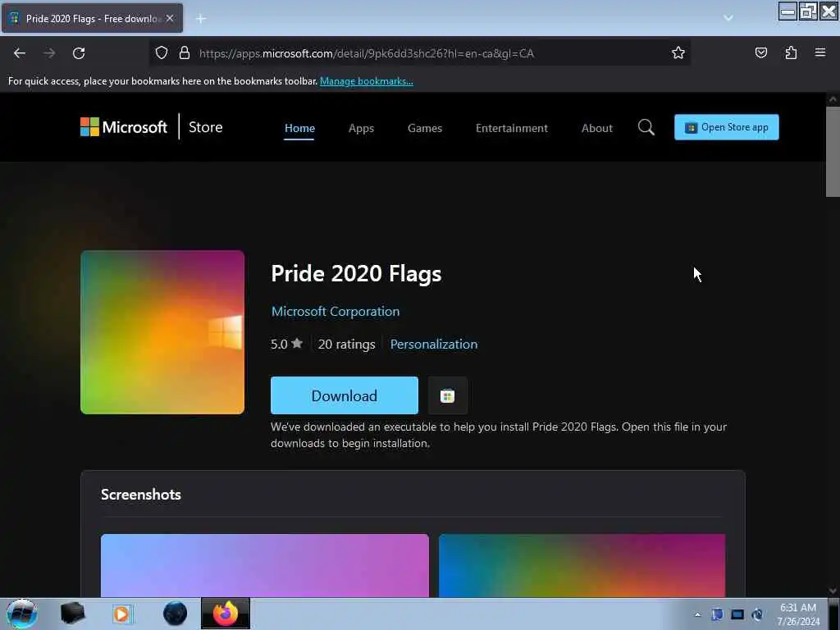
Task: Select the Entertainment nav item
Action: click(512, 128)
